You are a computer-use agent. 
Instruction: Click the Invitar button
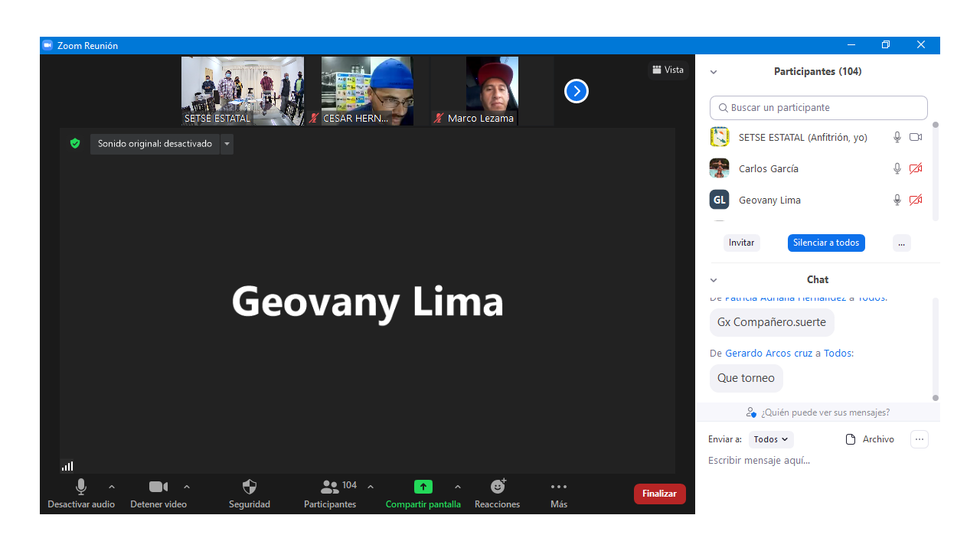741,243
